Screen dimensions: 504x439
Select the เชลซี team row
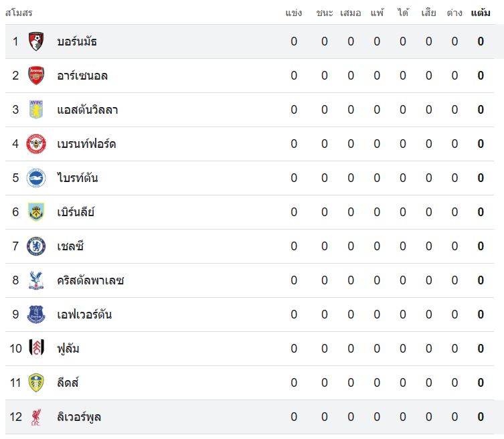(x=250, y=246)
